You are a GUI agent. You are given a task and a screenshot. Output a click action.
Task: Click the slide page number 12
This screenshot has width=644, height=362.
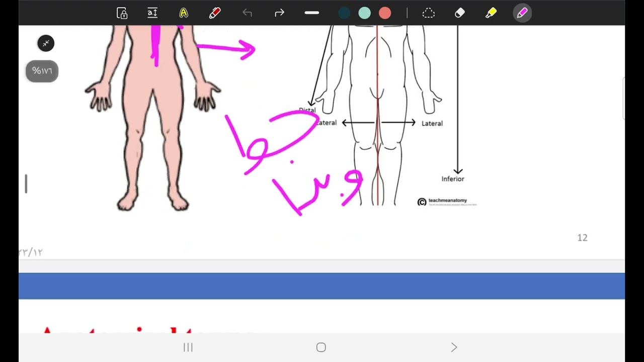[582, 238]
